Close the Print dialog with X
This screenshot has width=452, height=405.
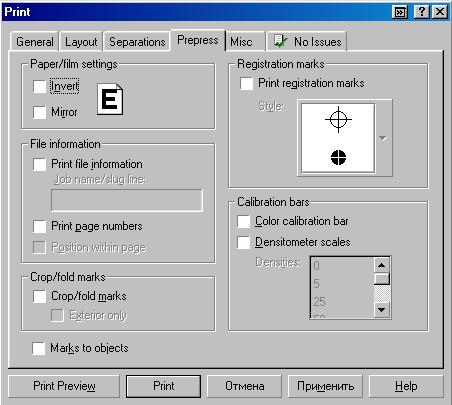click(x=440, y=12)
